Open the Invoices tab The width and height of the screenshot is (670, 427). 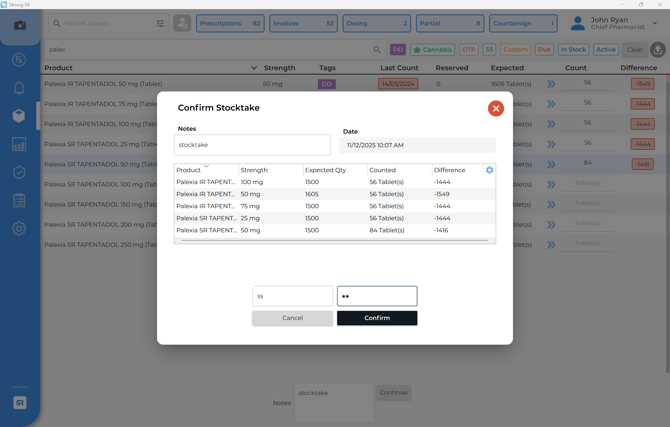point(303,23)
